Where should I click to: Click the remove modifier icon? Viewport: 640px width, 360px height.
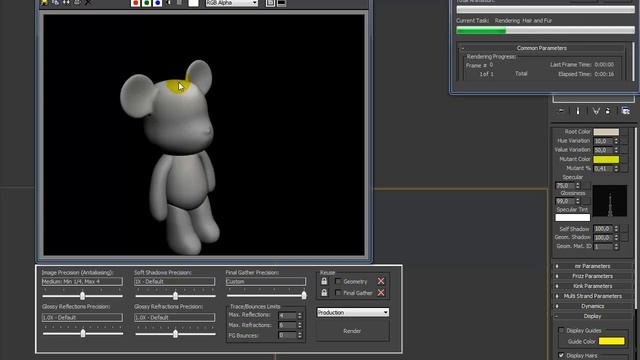(x=608, y=111)
